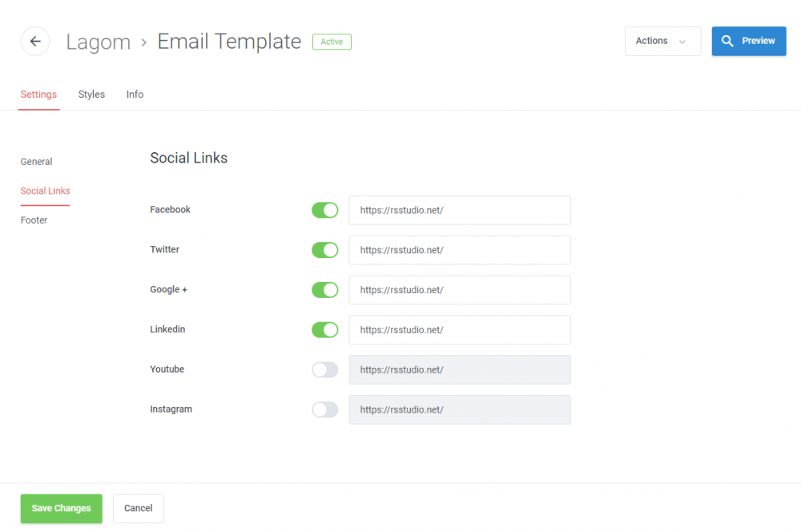This screenshot has height=532, width=801.
Task: Click the Save Changes button
Action: click(x=61, y=508)
